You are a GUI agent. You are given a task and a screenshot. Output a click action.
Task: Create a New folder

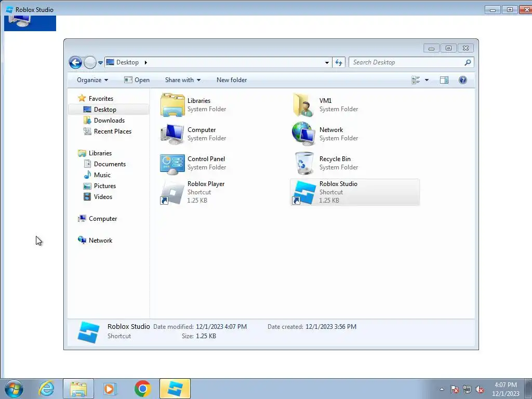(x=232, y=80)
